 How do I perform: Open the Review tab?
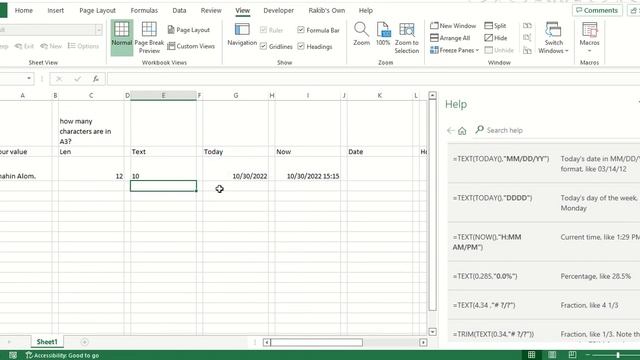tap(211, 10)
